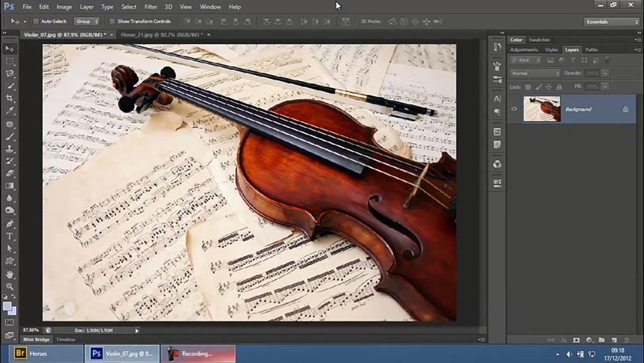The image size is (644, 363).
Task: Enable the Auto-Select checkbox
Action: point(36,22)
